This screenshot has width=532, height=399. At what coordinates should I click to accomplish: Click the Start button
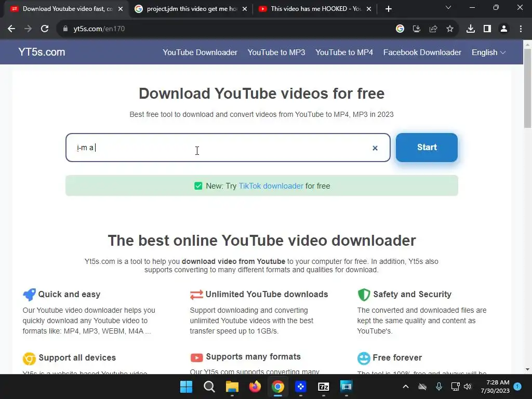(427, 147)
